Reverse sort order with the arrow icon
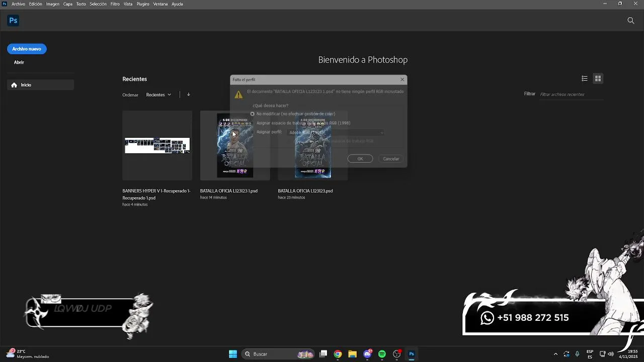 (188, 95)
